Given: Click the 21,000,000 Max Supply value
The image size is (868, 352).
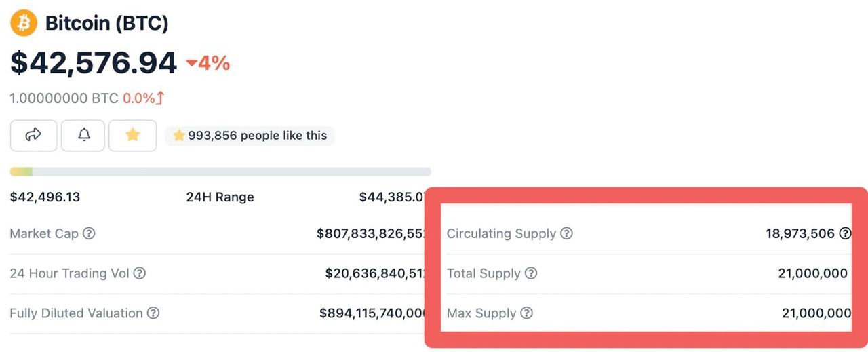Looking at the screenshot, I should [x=816, y=313].
